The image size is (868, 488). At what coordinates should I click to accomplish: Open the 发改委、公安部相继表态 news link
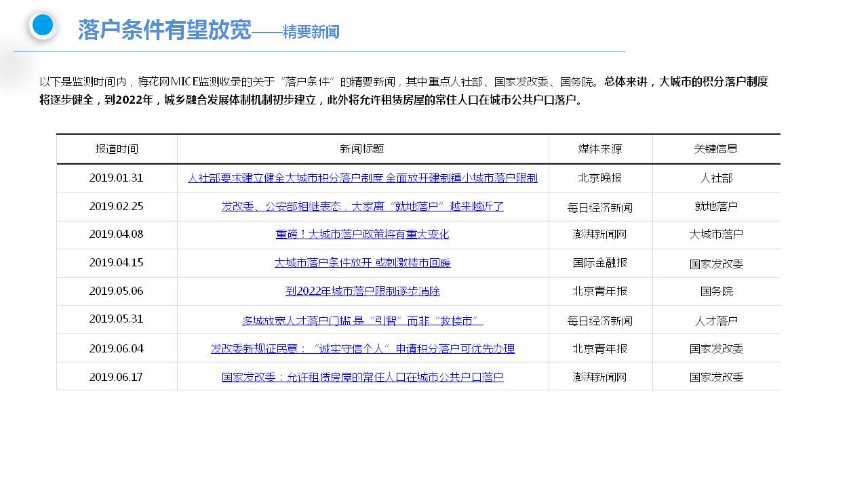[x=362, y=207]
